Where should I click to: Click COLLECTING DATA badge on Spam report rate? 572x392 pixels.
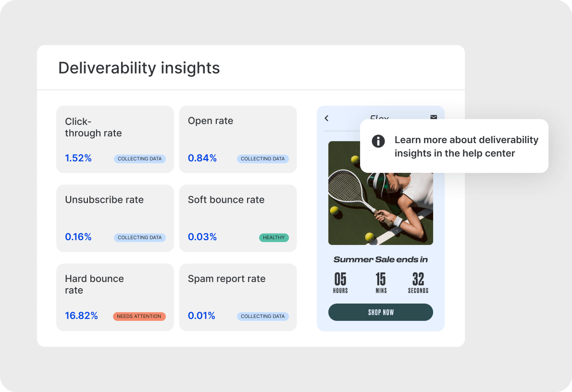coord(262,316)
